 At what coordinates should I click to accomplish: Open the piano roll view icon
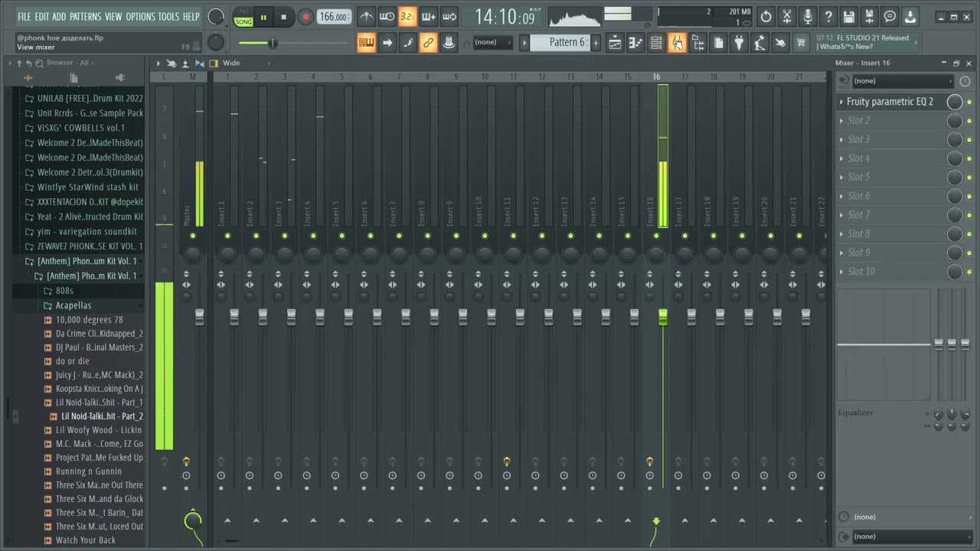(x=635, y=43)
